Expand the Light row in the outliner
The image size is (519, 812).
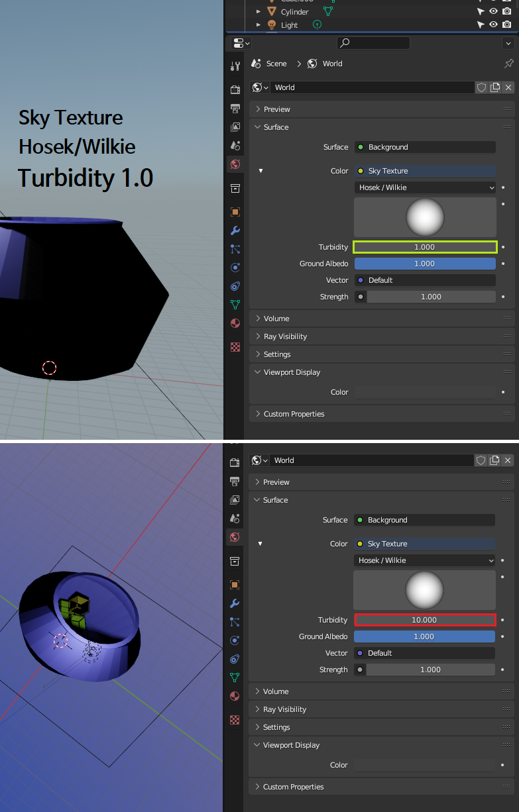(x=259, y=25)
